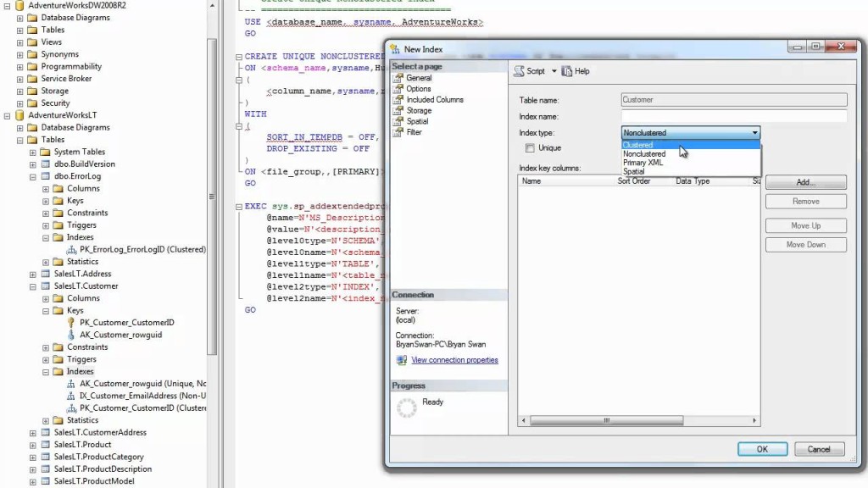
Task: Open the View connection properties link
Action: (454, 360)
